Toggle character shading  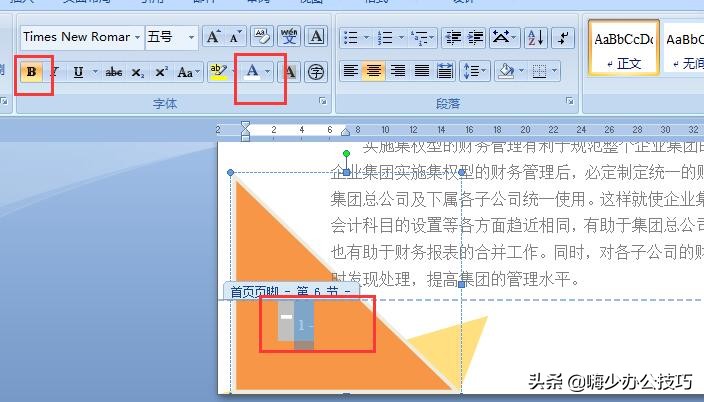(x=290, y=72)
